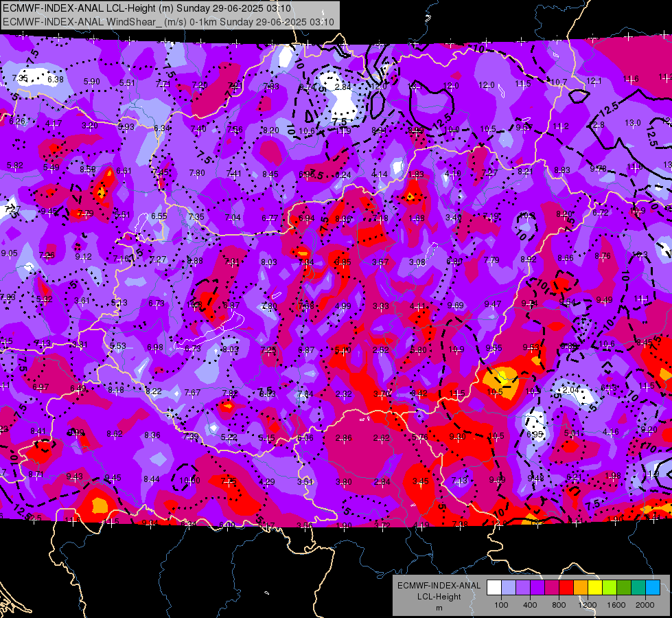Click the grid value '5.49'
Screen dimensions: 672x618
tap(51, 168)
